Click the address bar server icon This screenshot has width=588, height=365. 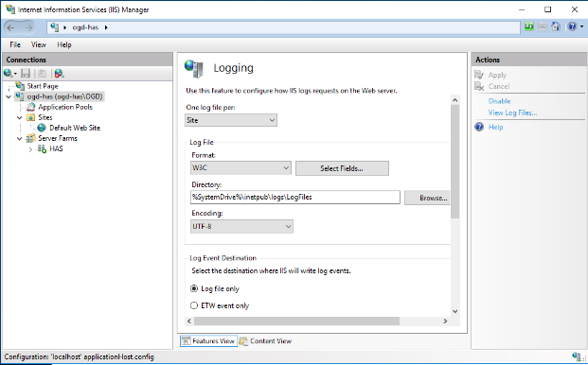pos(54,27)
